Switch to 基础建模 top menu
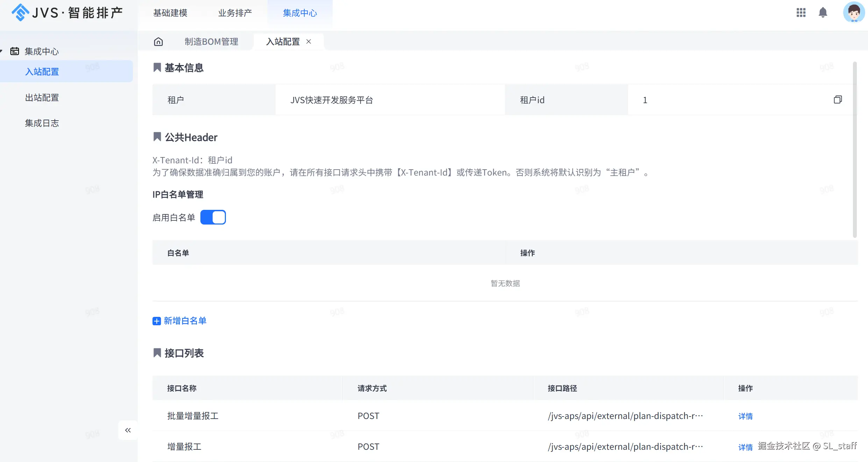 170,13
